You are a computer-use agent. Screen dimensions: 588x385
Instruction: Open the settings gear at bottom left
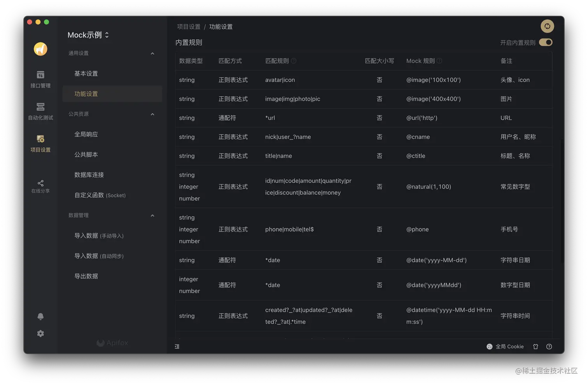[40, 333]
